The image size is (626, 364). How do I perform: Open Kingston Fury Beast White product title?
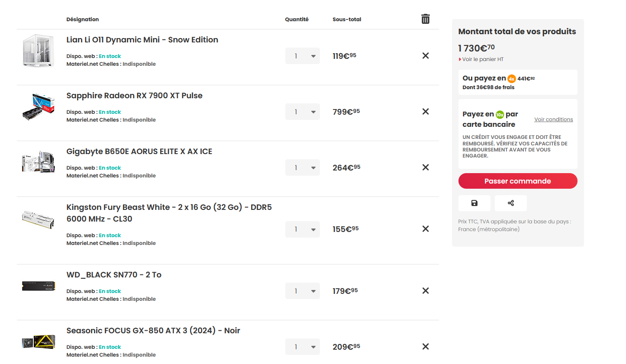(x=169, y=213)
